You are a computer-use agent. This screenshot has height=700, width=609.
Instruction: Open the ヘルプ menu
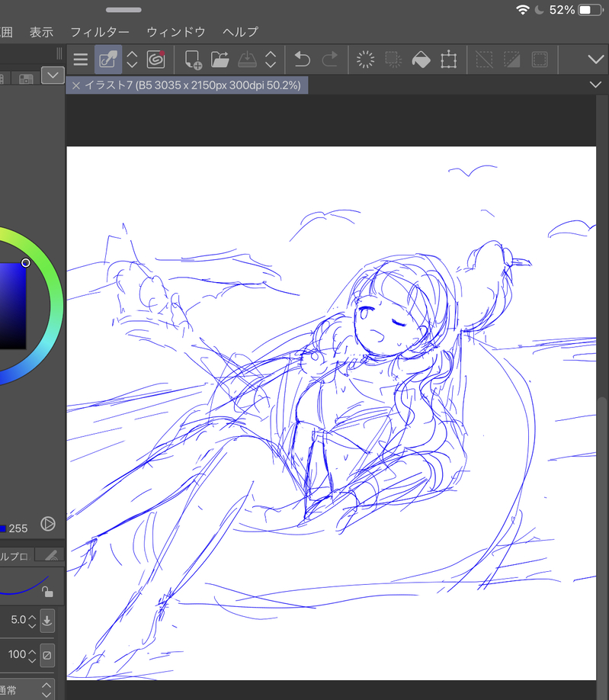[241, 32]
